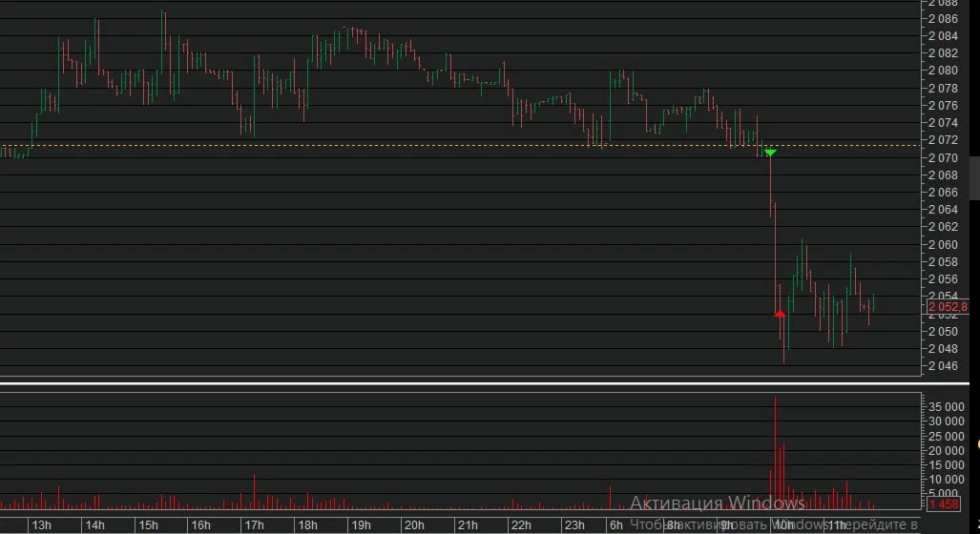Click the 2 056 price axis label
The height and width of the screenshot is (534, 980).
(943, 278)
